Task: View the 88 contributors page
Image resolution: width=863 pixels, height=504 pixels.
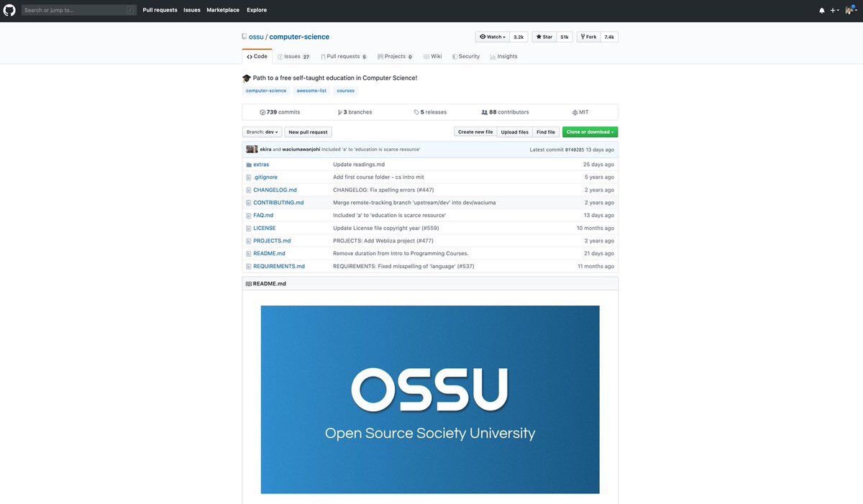Action: click(505, 112)
